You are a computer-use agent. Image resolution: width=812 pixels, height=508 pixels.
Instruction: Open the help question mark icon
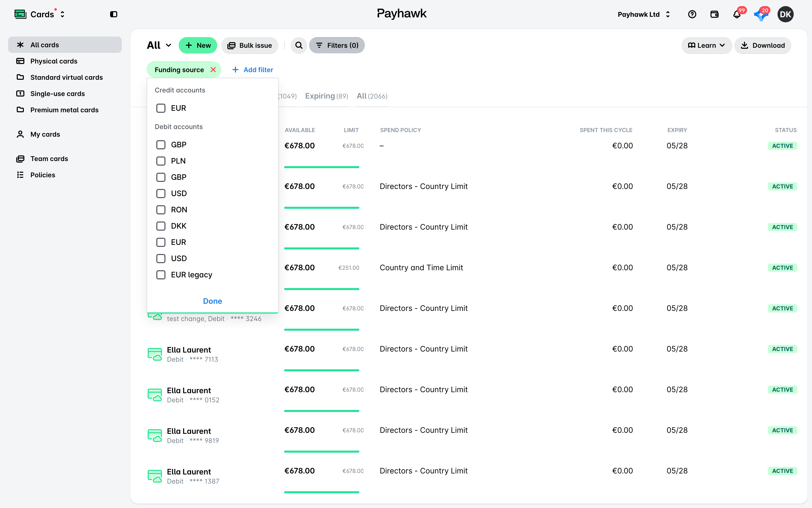point(692,14)
